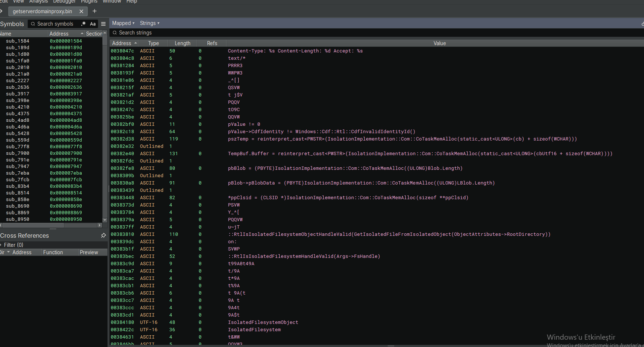Select string 'pValue != 0'
Screen dimensions: 644x347
pyautogui.click(x=244, y=124)
